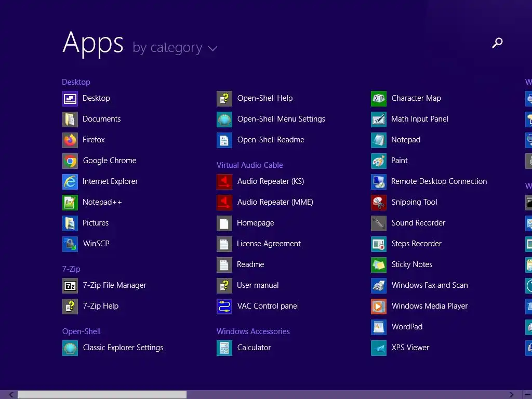
Task: Open the Calculator icon
Action: pos(224,348)
